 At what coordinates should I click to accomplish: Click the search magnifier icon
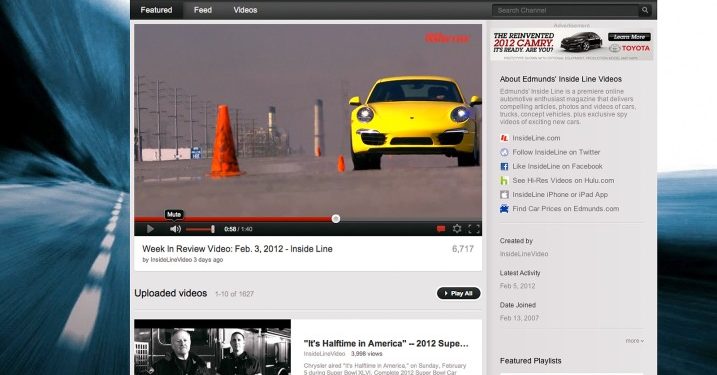(x=645, y=10)
